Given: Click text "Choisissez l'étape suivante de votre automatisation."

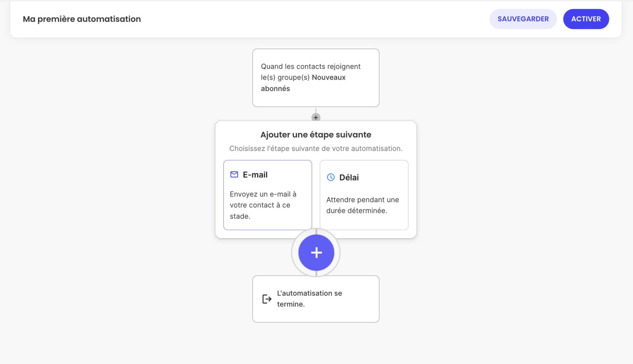Looking at the screenshot, I should coord(316,148).
